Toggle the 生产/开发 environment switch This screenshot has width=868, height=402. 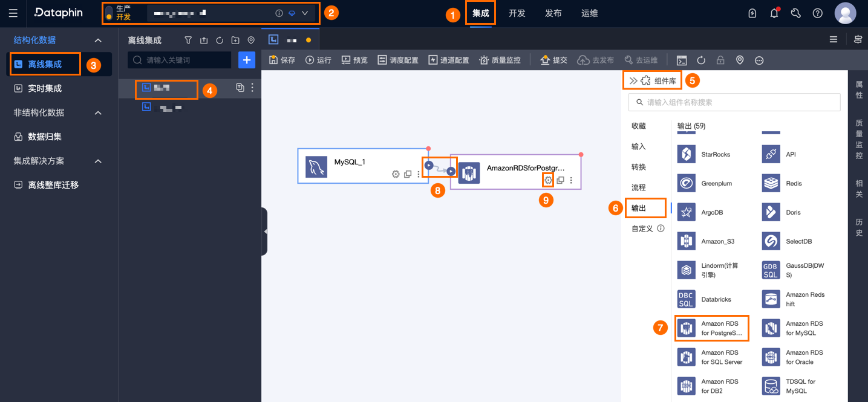109,13
